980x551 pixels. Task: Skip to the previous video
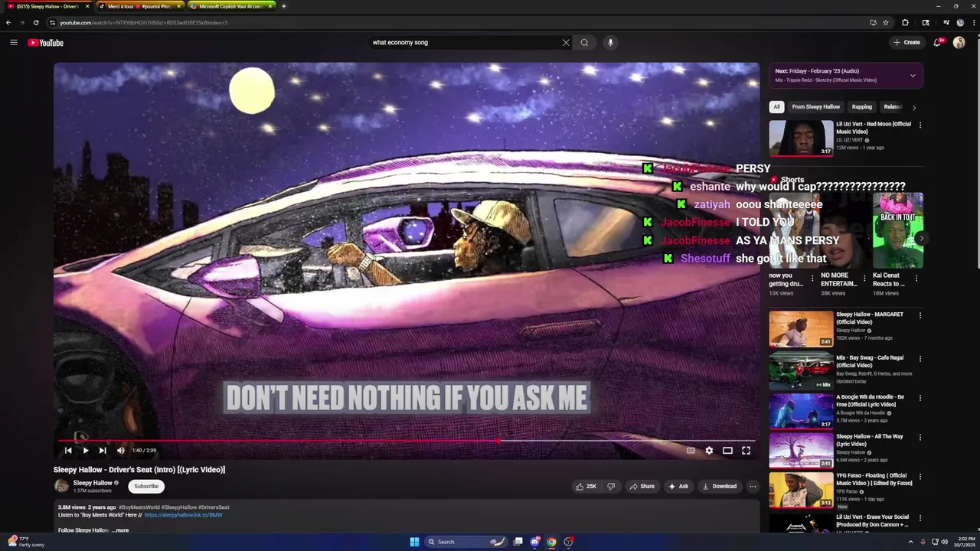[x=68, y=451]
